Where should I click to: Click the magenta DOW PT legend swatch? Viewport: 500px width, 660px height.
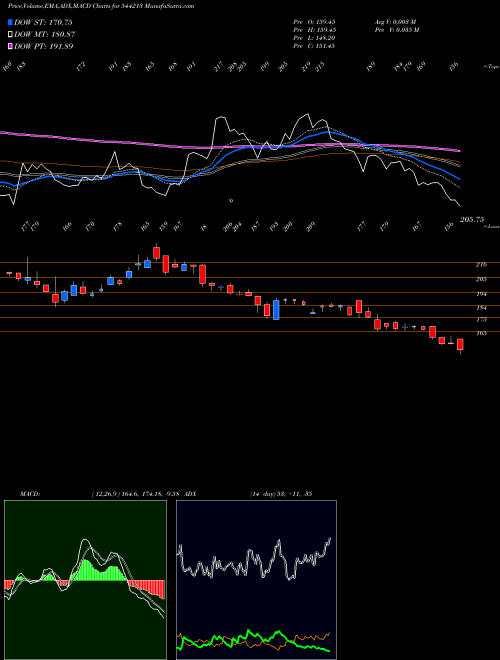(11, 46)
